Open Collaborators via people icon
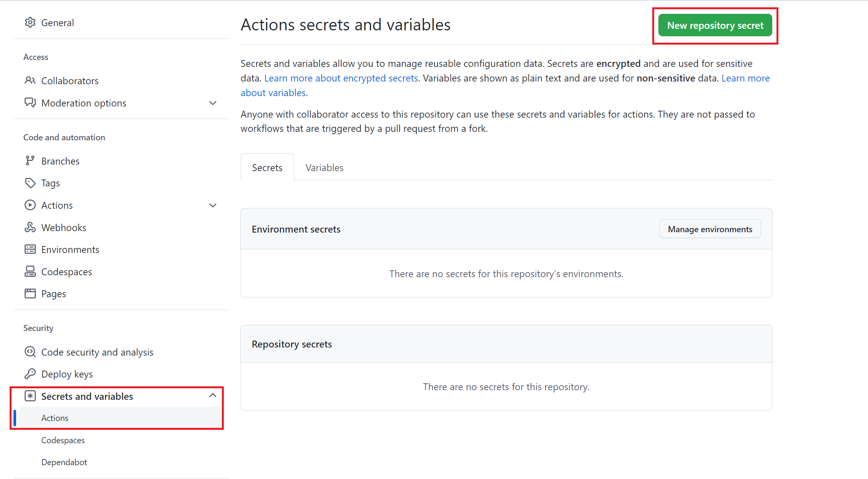Screen dimensions: 868x479 click(30, 81)
